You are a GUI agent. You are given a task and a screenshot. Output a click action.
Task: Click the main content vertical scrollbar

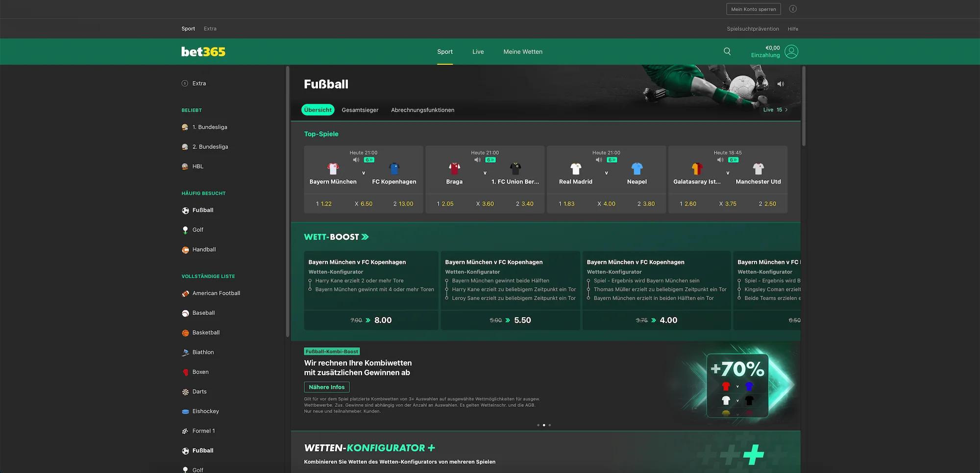click(x=804, y=106)
